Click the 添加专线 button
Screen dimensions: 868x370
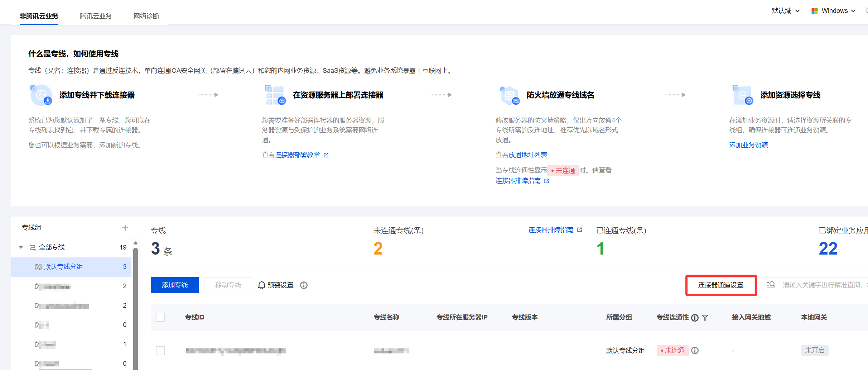point(175,285)
